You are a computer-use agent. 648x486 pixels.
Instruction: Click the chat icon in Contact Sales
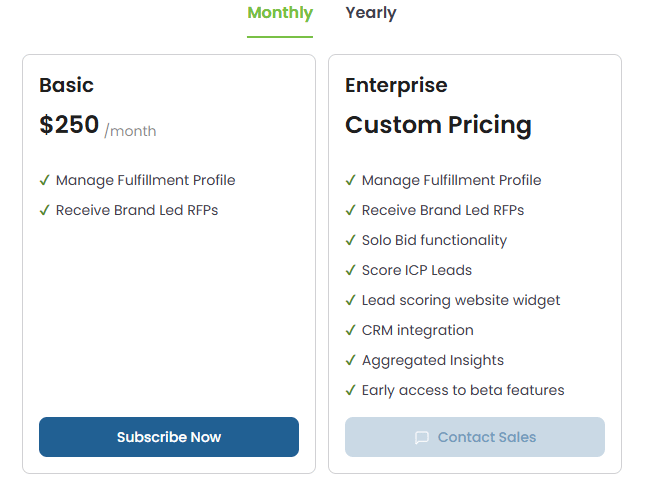[x=422, y=438]
